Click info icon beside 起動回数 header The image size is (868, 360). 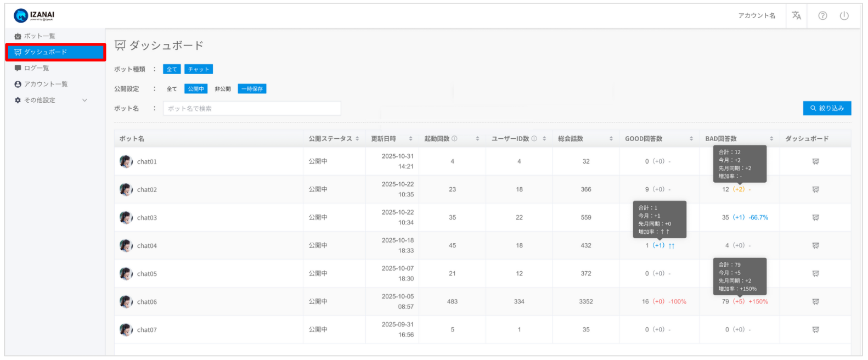(454, 139)
